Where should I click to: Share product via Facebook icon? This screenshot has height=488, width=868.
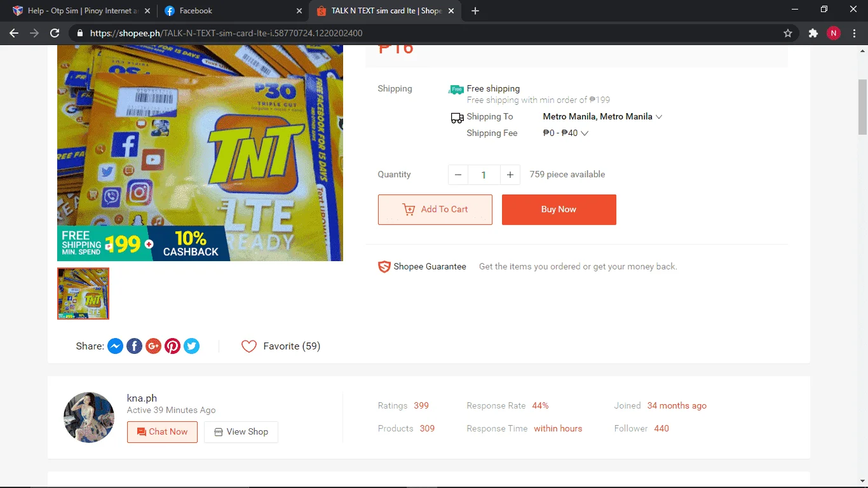pyautogui.click(x=134, y=346)
